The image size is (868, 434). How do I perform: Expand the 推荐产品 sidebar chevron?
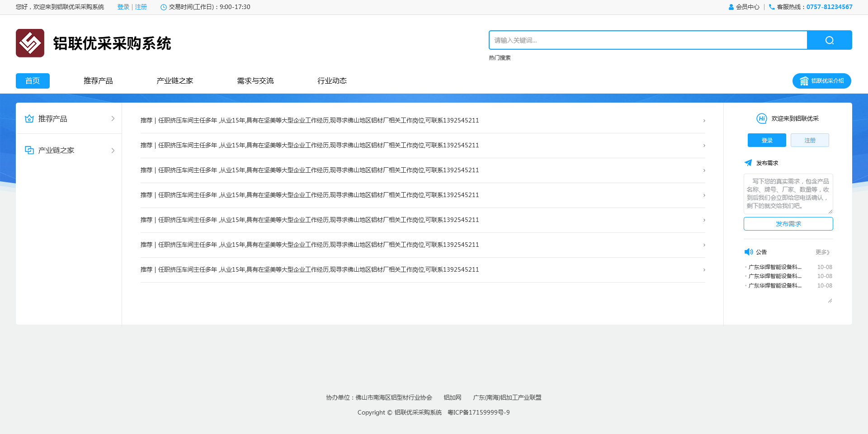pos(113,119)
